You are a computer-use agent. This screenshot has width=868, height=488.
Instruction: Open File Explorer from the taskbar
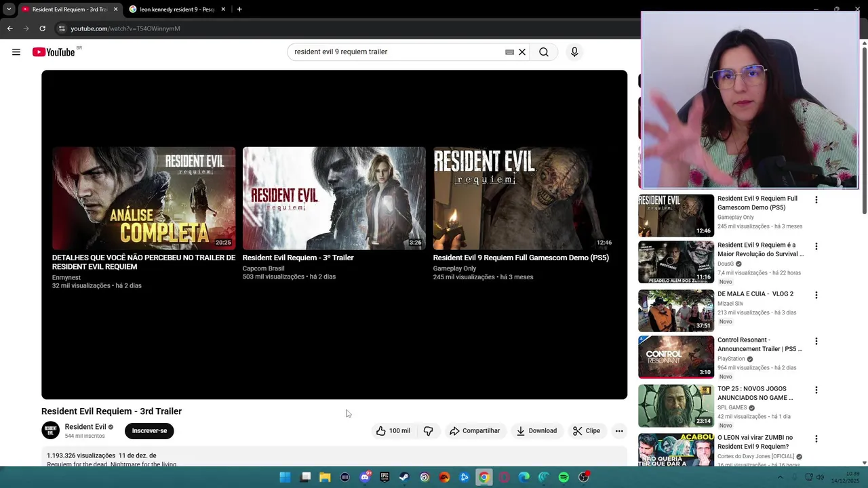tap(325, 477)
